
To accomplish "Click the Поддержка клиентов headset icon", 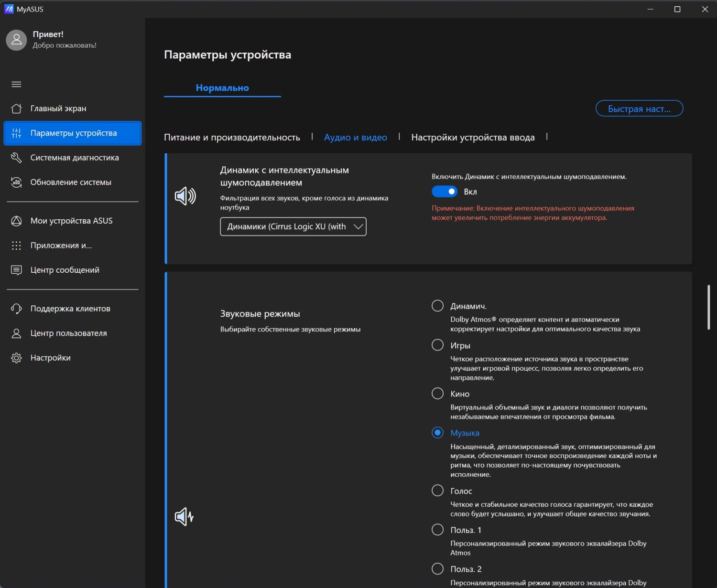I will click(x=16, y=309).
